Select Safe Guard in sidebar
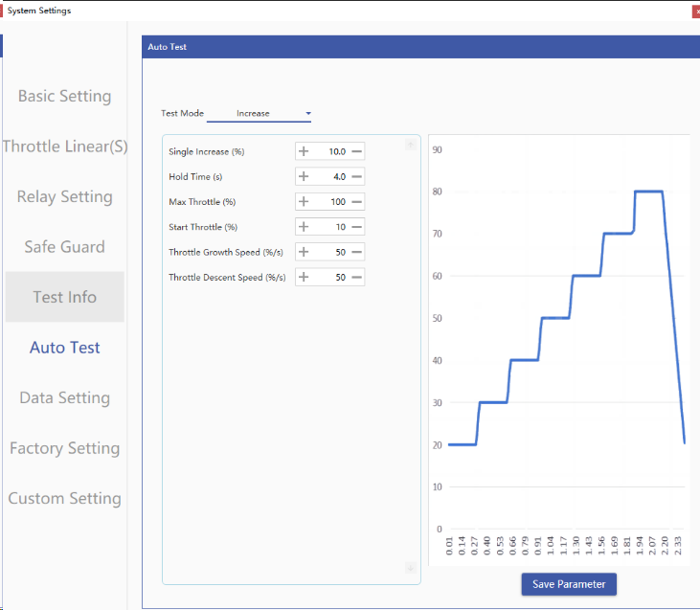The width and height of the screenshot is (700, 610). tap(64, 247)
